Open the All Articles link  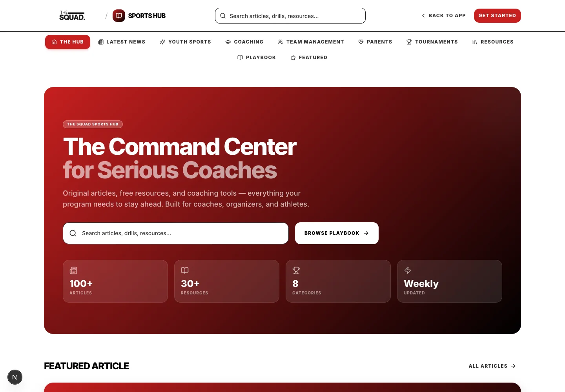pyautogui.click(x=492, y=366)
